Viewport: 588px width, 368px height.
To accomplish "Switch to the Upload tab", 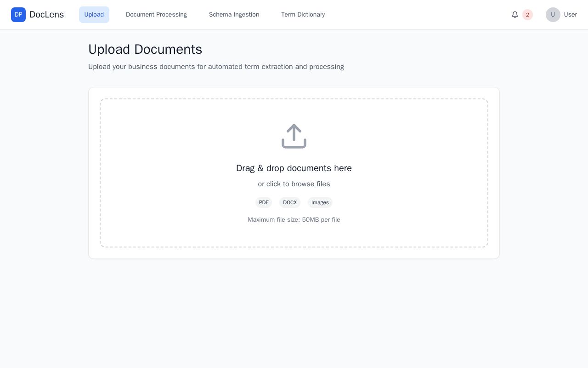I will click(94, 15).
